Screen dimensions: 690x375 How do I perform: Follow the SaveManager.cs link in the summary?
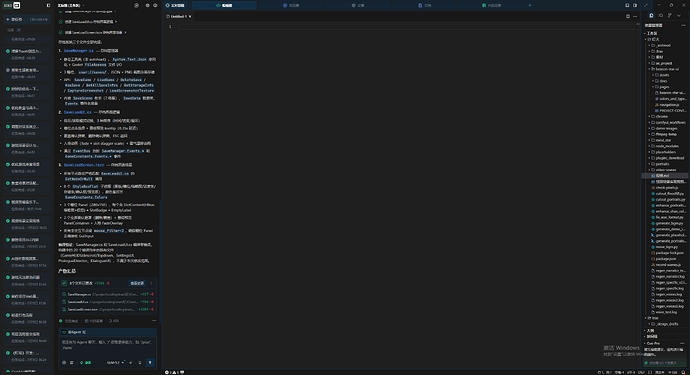point(78,51)
